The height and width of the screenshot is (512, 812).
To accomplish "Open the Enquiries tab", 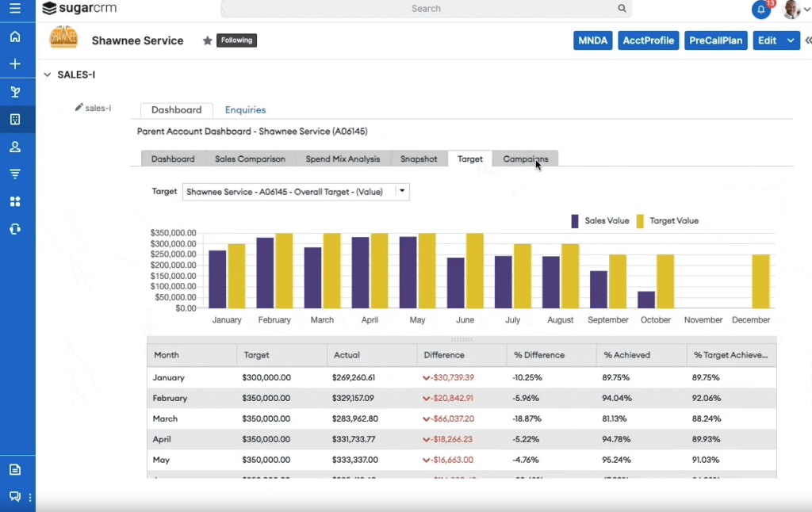I will point(245,110).
